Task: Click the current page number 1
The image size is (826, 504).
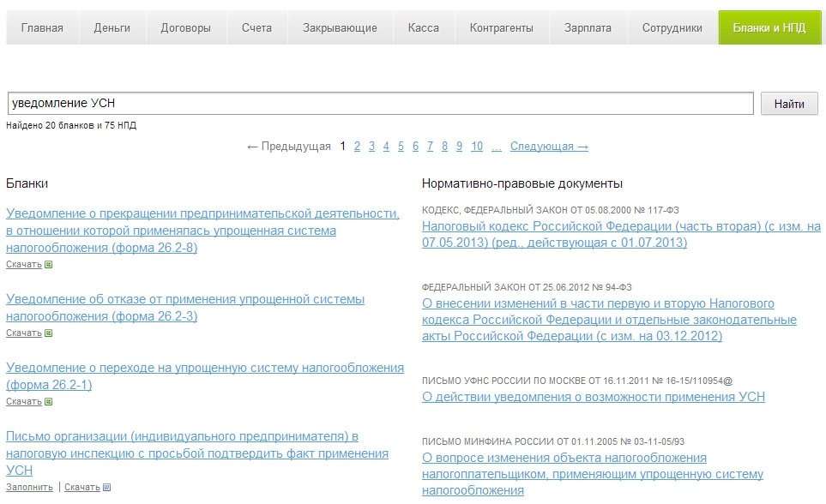Action: pos(342,147)
